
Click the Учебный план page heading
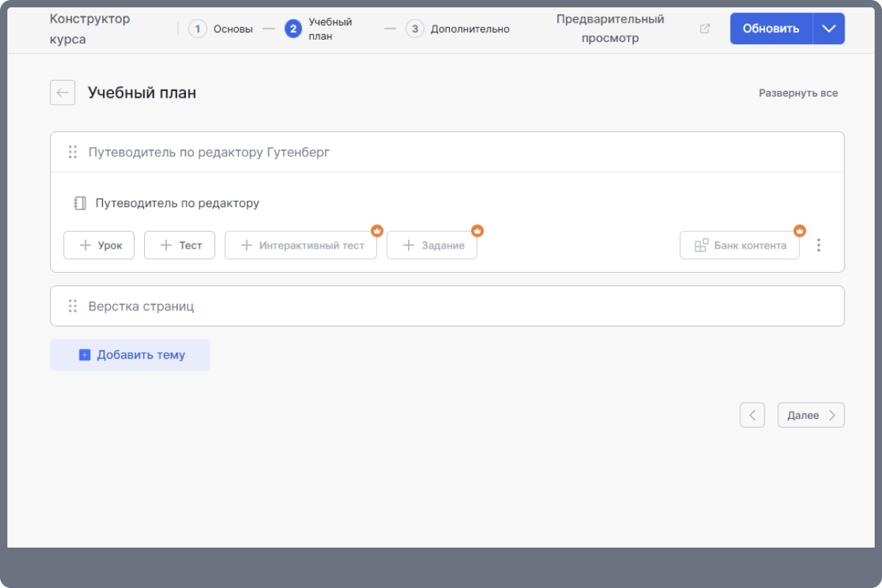(x=142, y=93)
